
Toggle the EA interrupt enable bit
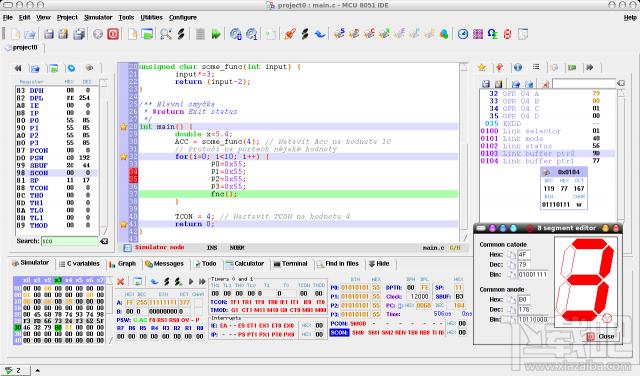tap(224, 325)
